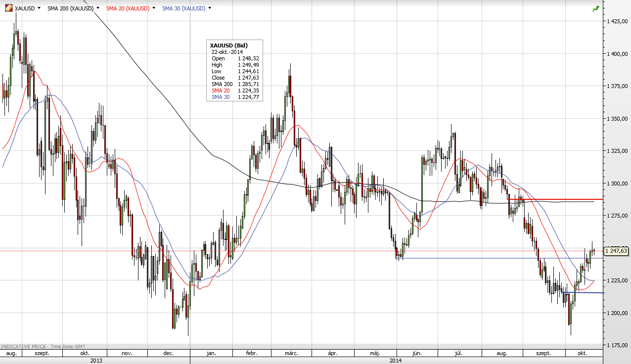The height and width of the screenshot is (364, 631).
Task: Click the current price tag 1 247,63
Action: (617, 251)
